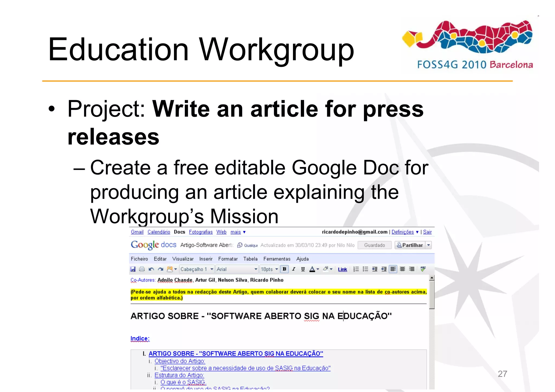The width and height of the screenshot is (555, 392).
Task: Open the Editar menu
Action: (x=160, y=259)
